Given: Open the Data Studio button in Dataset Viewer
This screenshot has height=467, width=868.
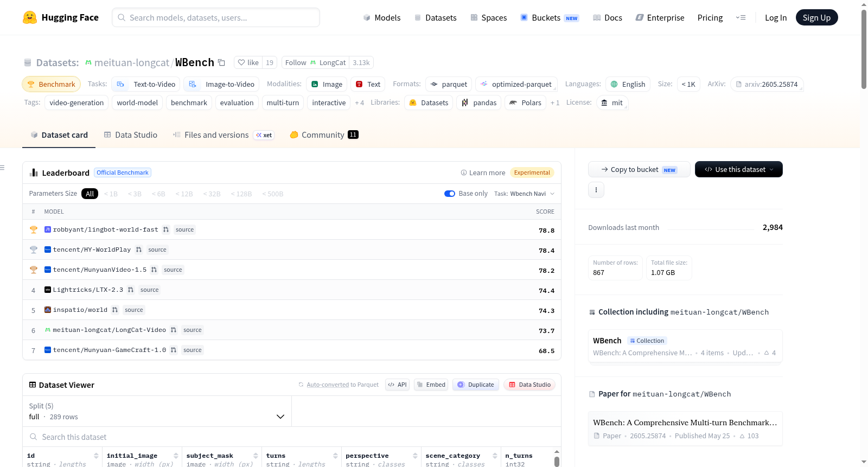Looking at the screenshot, I should [x=529, y=385].
